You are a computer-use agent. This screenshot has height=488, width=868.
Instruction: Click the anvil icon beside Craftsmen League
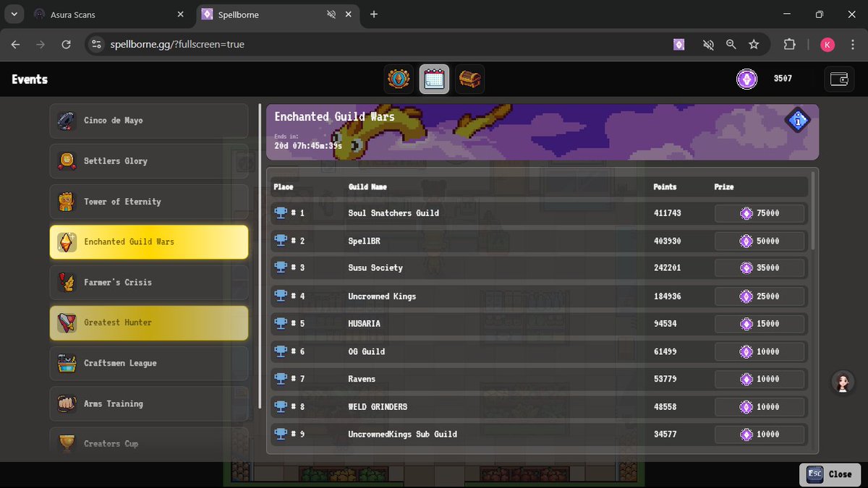click(66, 363)
